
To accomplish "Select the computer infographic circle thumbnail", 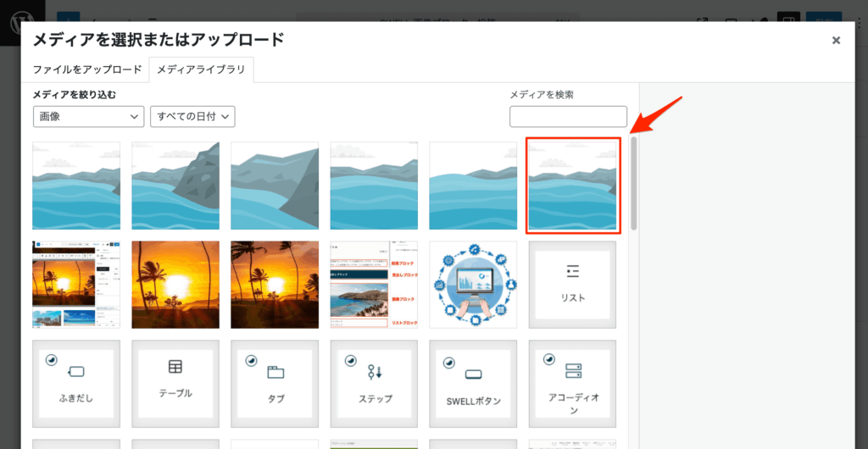I will [473, 284].
